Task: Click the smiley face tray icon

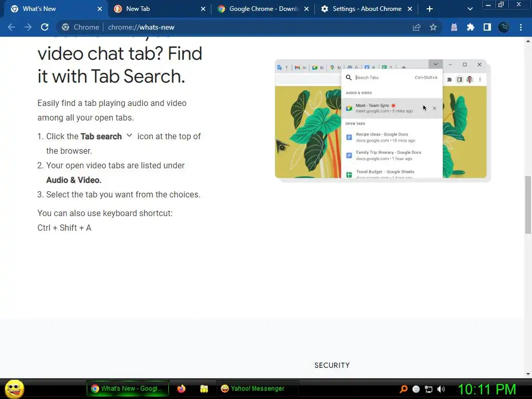Action: [416, 389]
